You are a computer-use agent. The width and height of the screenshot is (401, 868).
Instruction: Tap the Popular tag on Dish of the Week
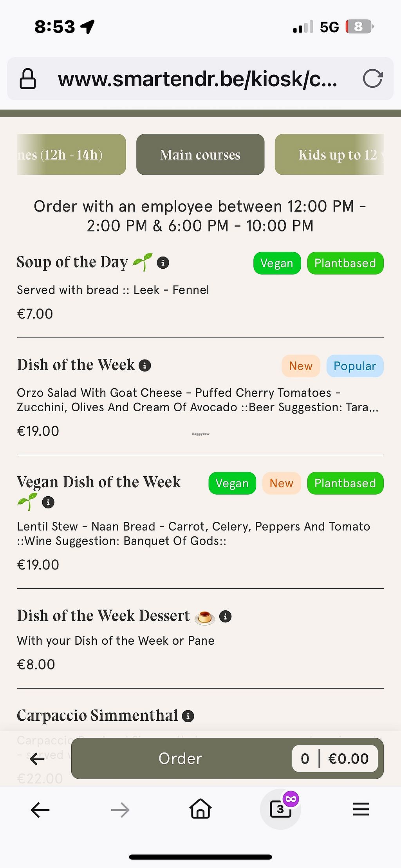tap(354, 366)
